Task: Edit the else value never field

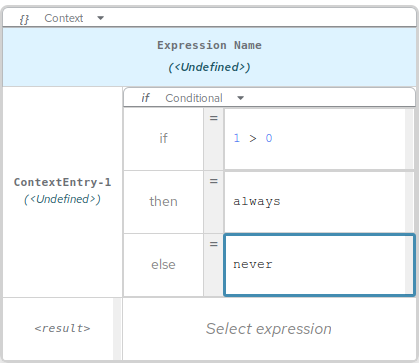Action: tap(319, 265)
